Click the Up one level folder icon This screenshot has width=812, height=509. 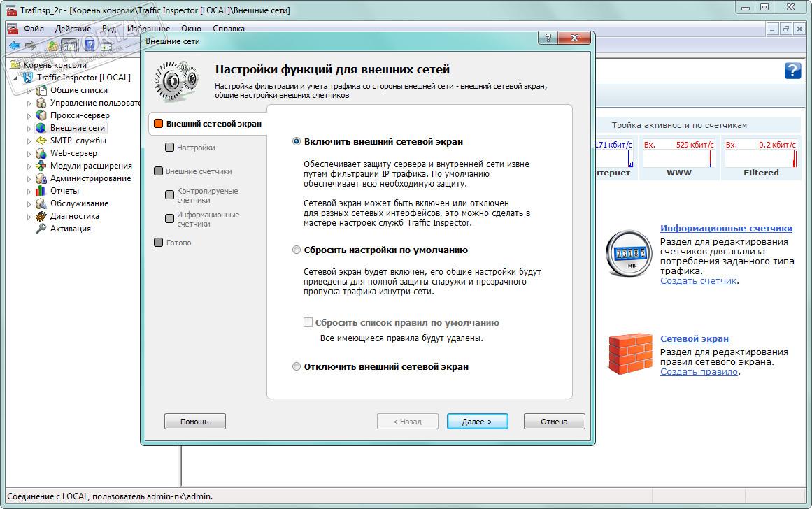point(52,45)
